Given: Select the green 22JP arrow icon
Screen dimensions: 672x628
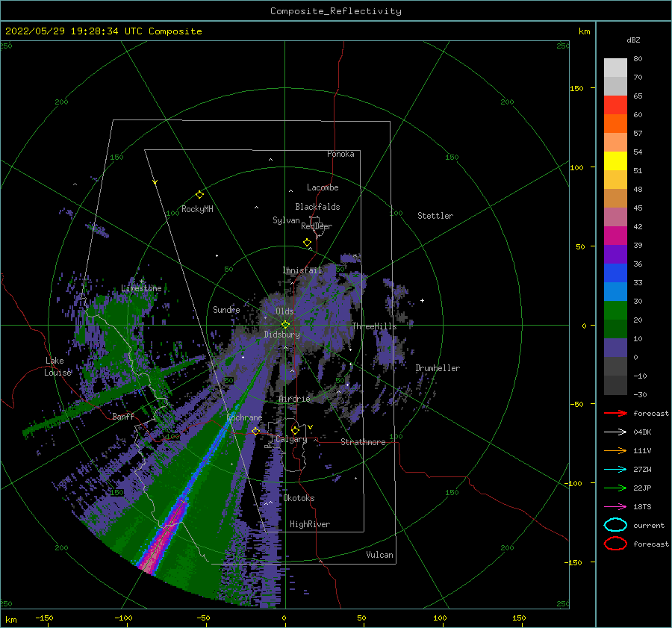Looking at the screenshot, I should [615, 488].
